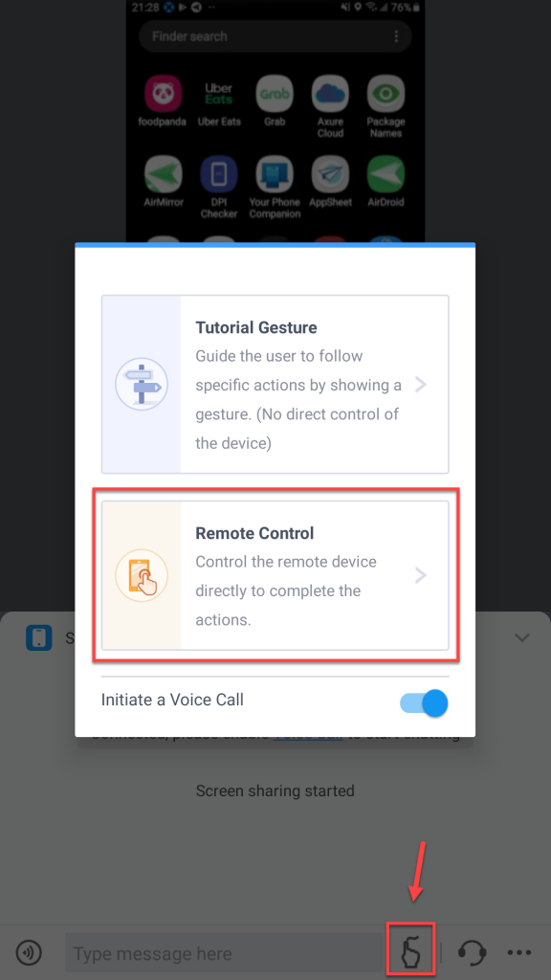The height and width of the screenshot is (980, 551).
Task: Tap the sound wave icon beside message box
Action: pyautogui.click(x=29, y=953)
